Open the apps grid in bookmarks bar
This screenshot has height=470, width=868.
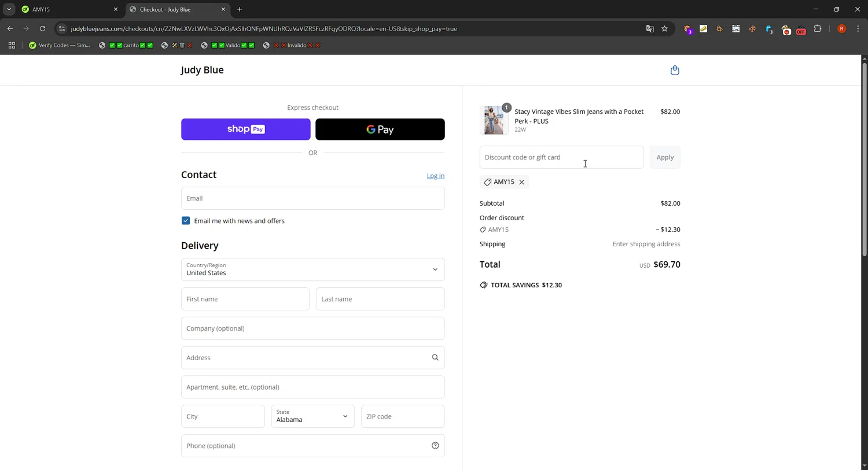pos(12,45)
